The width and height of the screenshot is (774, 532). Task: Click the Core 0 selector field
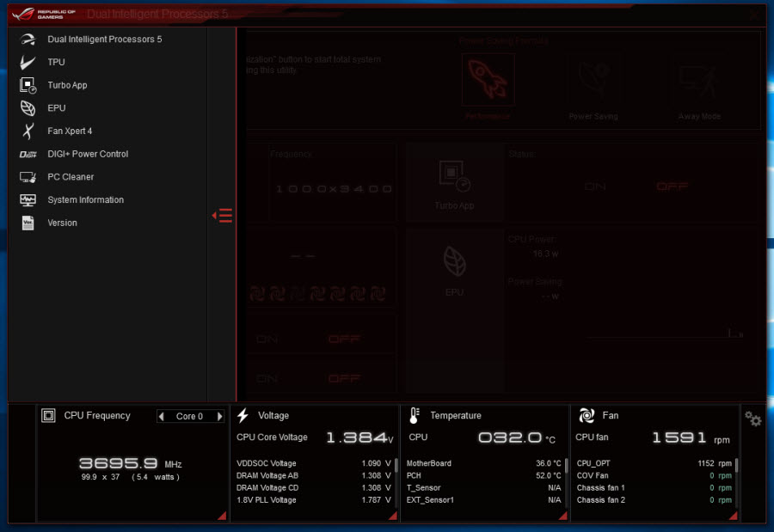click(190, 417)
